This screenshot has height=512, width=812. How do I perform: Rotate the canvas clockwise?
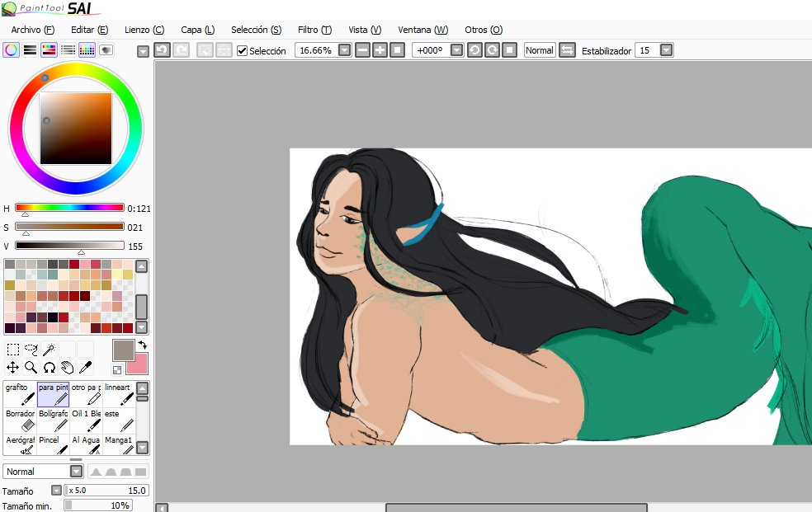click(493, 50)
